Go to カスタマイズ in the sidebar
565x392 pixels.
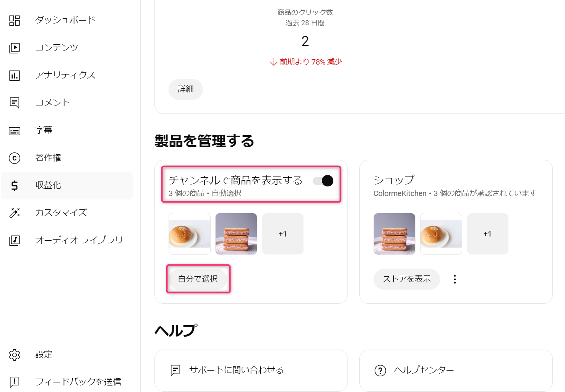61,213
